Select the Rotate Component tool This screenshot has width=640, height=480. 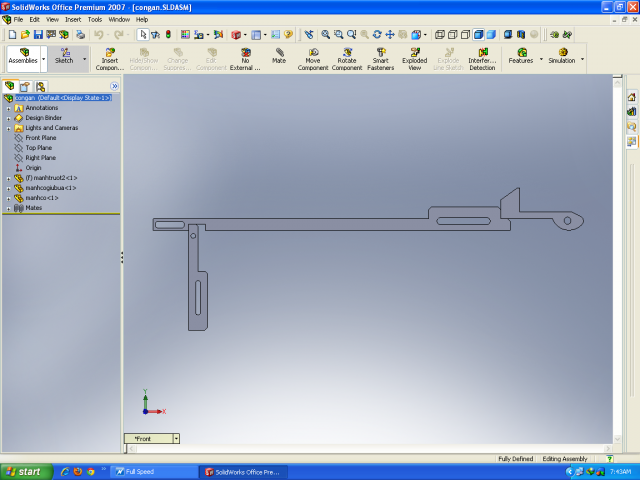pyautogui.click(x=347, y=59)
